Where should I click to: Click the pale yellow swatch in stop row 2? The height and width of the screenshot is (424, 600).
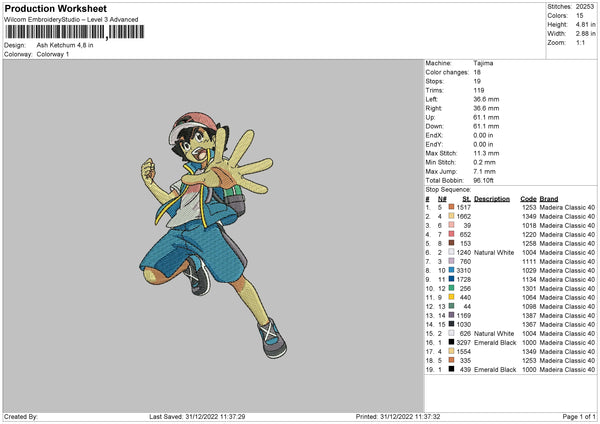point(452,216)
